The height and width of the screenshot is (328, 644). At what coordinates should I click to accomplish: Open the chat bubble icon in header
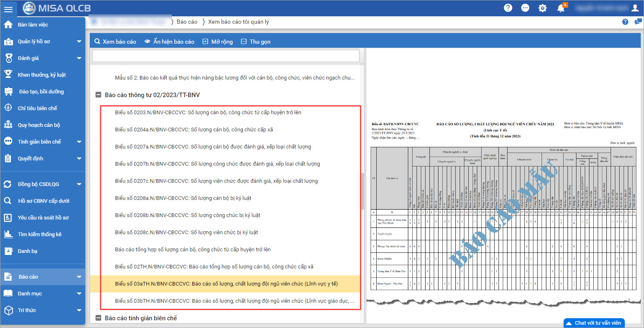(x=525, y=8)
